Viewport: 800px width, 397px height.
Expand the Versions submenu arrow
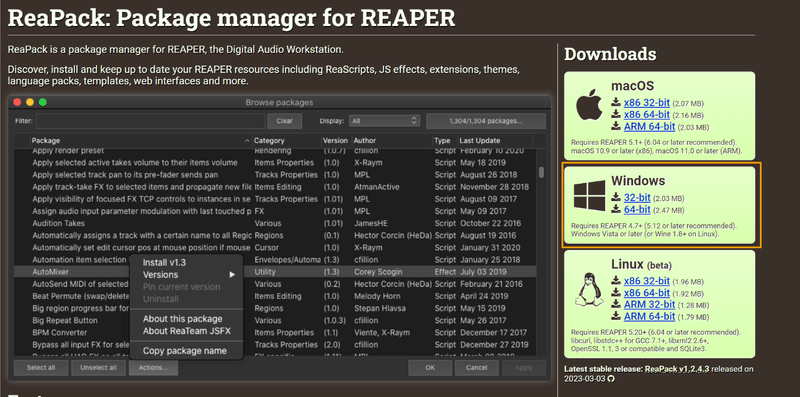click(x=232, y=275)
